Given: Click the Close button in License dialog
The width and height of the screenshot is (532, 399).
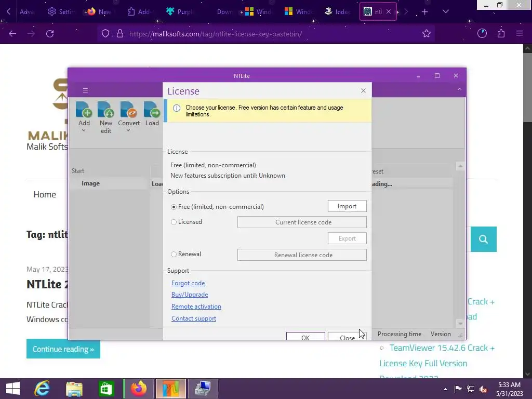Looking at the screenshot, I should coord(347,336).
